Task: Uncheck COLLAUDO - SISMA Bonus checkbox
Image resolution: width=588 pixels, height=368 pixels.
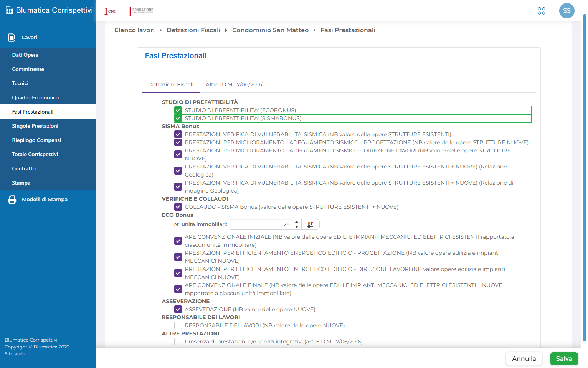Action: pyautogui.click(x=178, y=207)
